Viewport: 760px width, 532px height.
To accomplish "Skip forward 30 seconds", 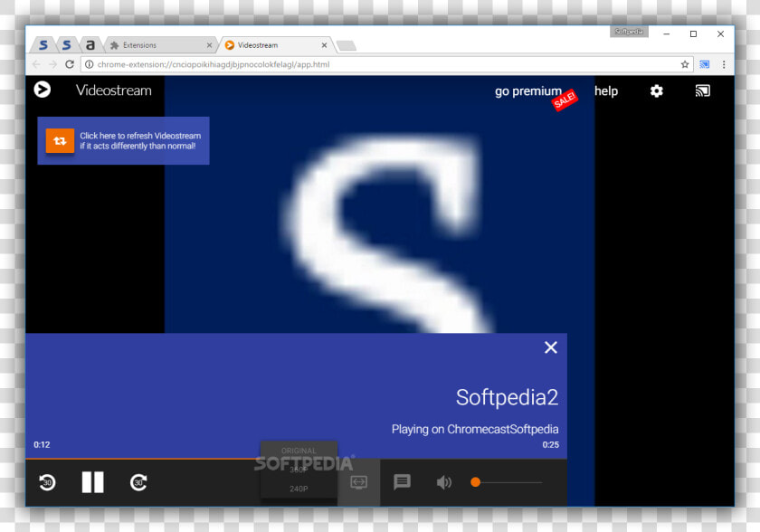I will [x=138, y=482].
